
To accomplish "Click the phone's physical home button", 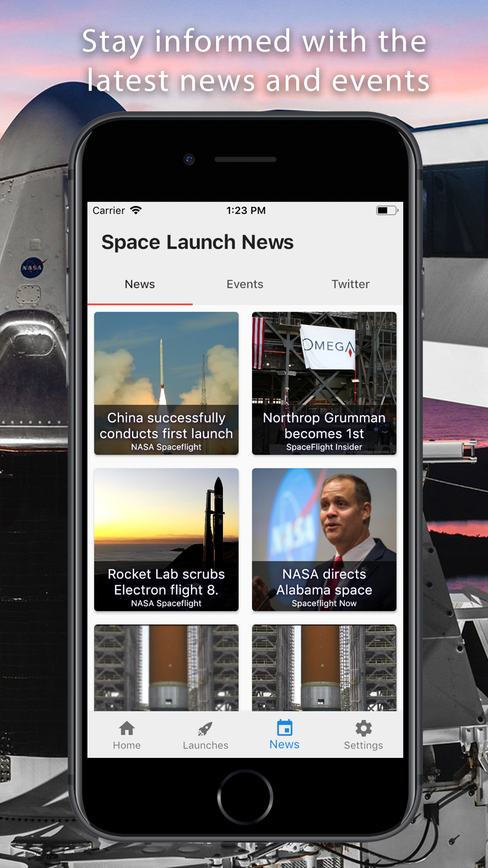I will point(245,797).
